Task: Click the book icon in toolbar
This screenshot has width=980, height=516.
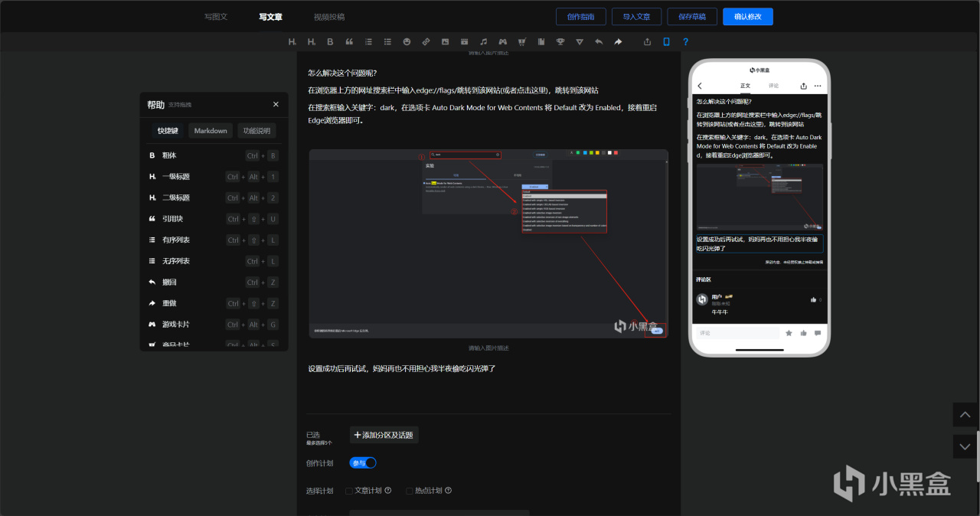Action: (541, 41)
